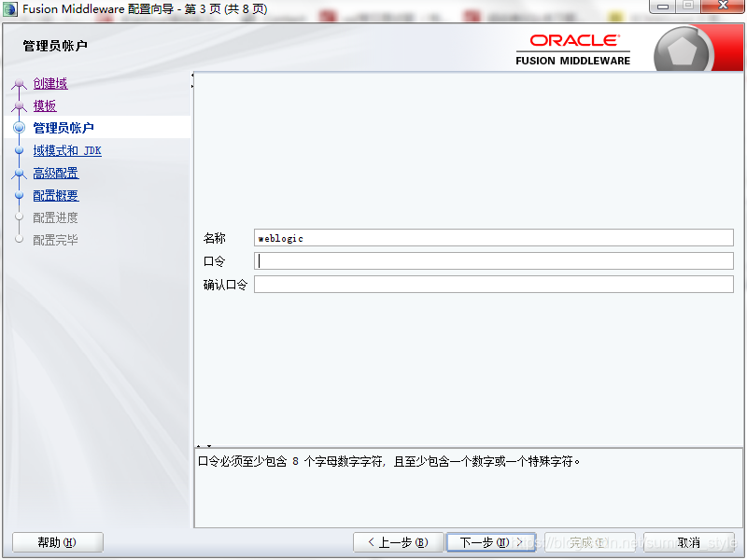
Task: Collapse the left navigation pane splitter arrow
Action: [192, 76]
